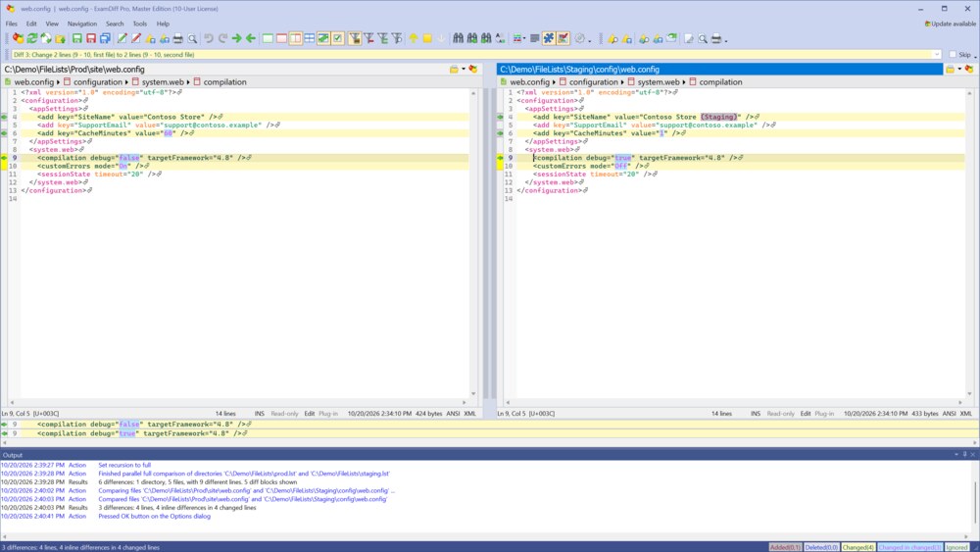Screen dimensions: 980x552
Task: Open left file history dropdown arrow
Action: pos(464,70)
